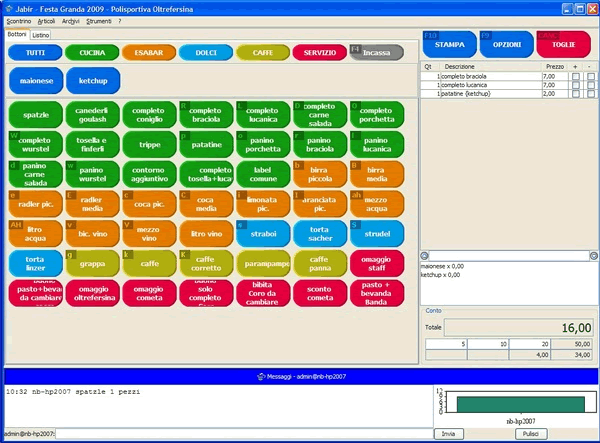The height and width of the screenshot is (443, 600).
Task: Click the blue STAMPA print button
Action: pyautogui.click(x=449, y=45)
